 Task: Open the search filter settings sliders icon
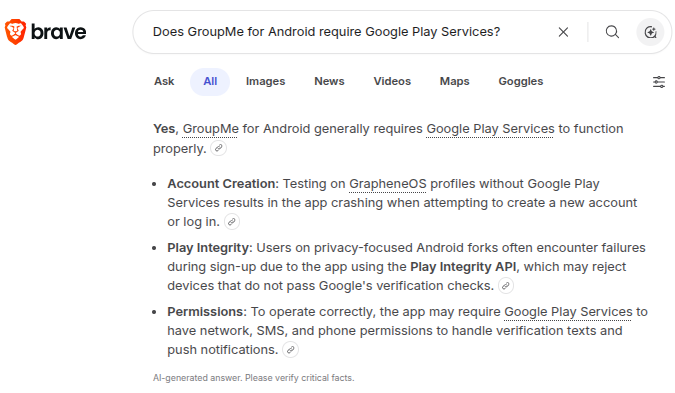[x=659, y=82]
